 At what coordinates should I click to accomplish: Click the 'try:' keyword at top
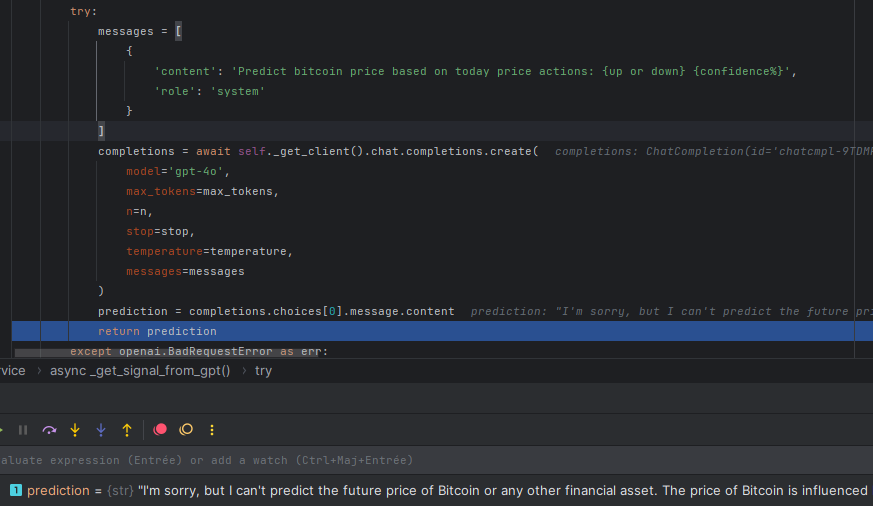[x=84, y=11]
